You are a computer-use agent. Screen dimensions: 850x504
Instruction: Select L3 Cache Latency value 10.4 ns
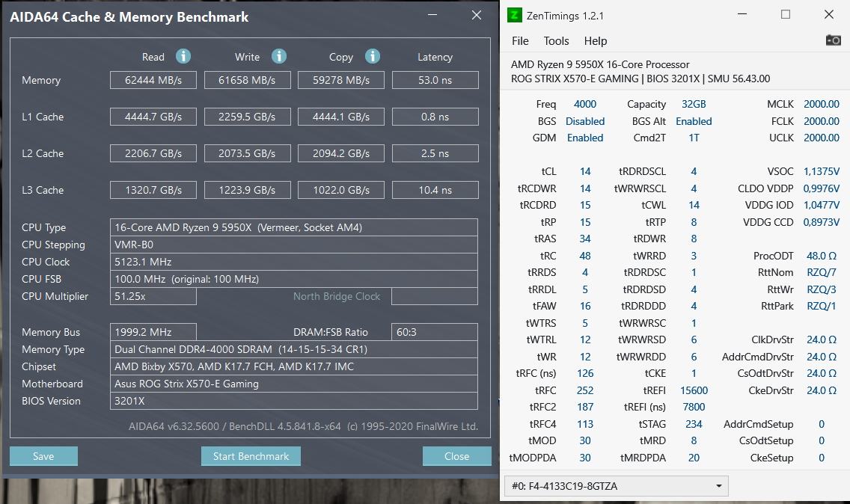435,190
